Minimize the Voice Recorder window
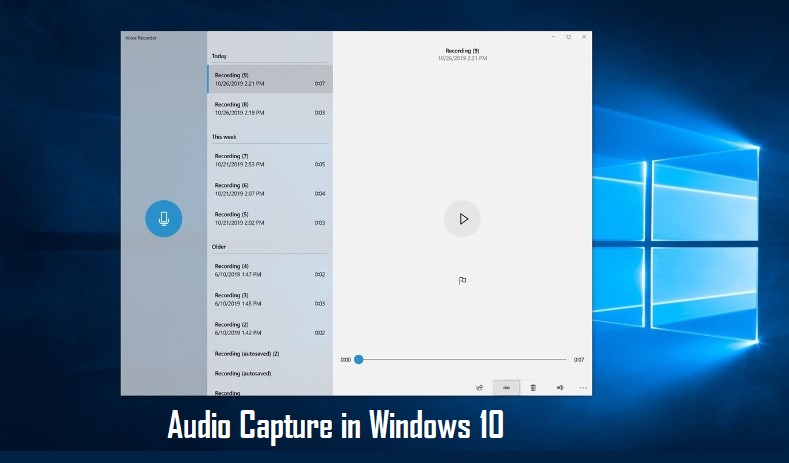Viewport: 789px width, 463px height. tap(553, 37)
